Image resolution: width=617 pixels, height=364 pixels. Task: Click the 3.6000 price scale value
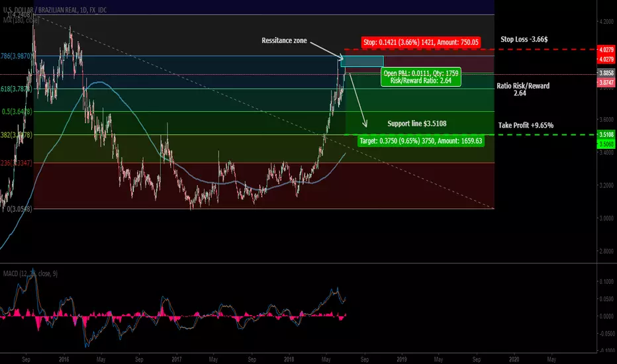[606, 119]
